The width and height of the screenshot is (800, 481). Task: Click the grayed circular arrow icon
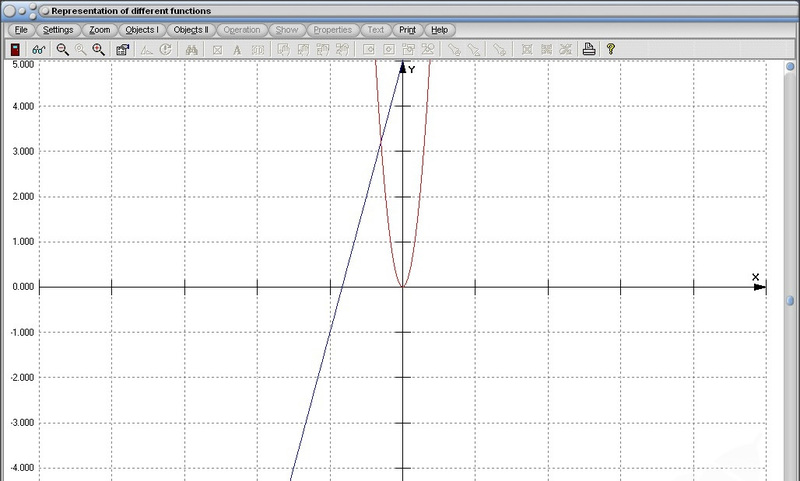165,49
